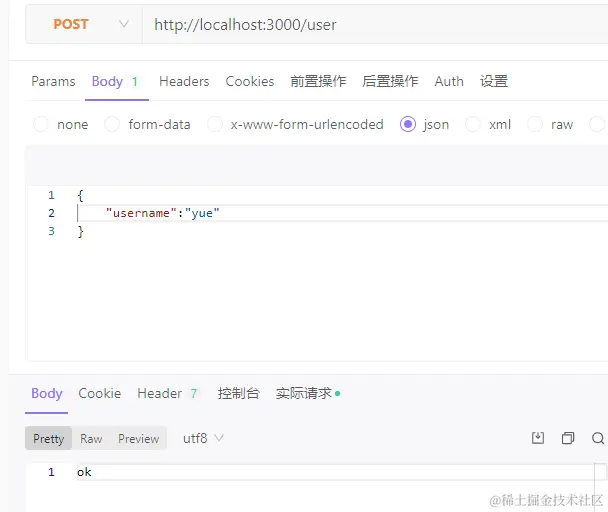Click the opening brace on line 1
Viewport: 608px width, 512px height.
(80, 195)
